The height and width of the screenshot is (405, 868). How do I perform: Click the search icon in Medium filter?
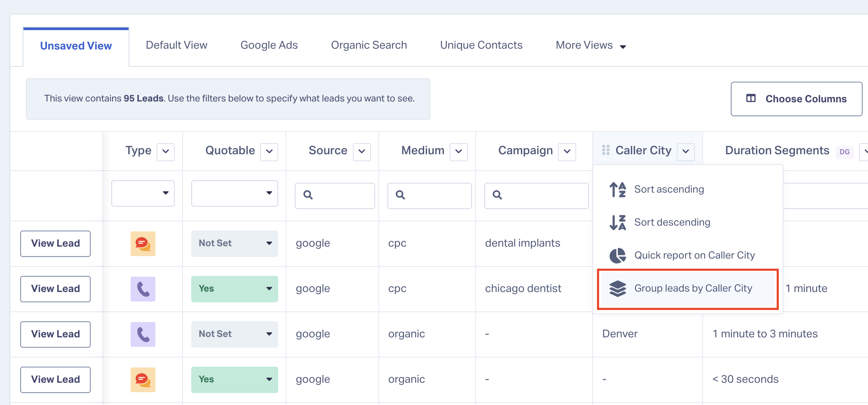coord(400,195)
